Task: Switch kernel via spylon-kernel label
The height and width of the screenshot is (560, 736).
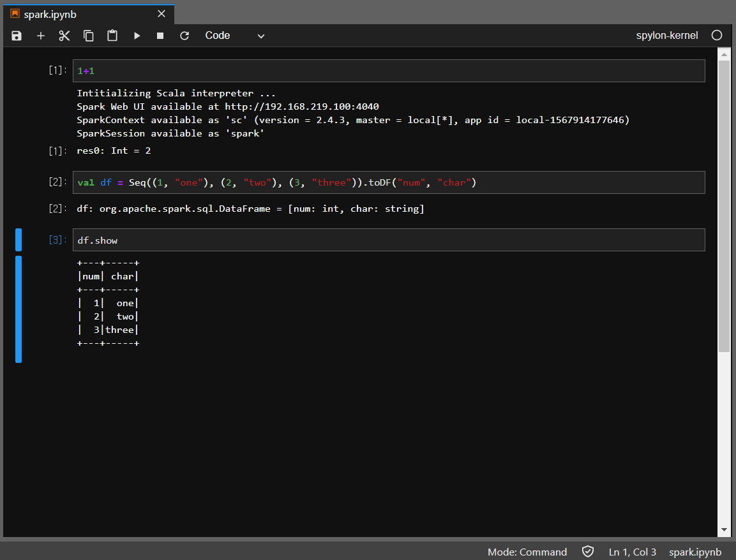Action: click(667, 36)
